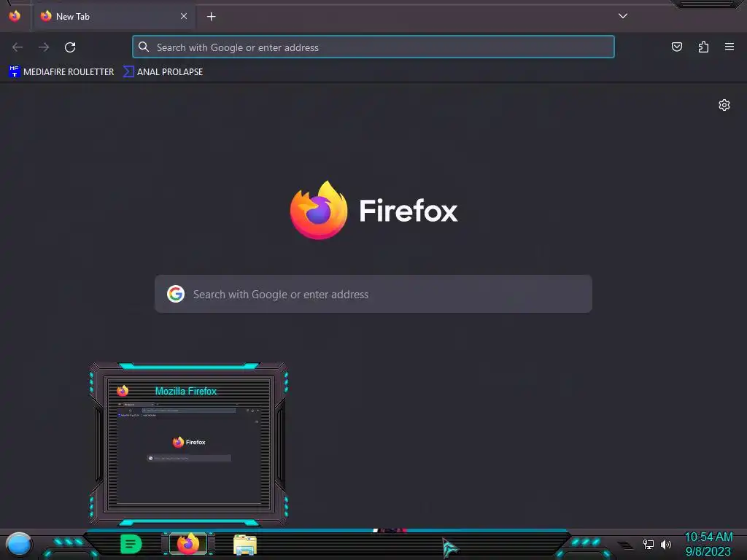Personalize new tab via gear icon

pos(724,105)
